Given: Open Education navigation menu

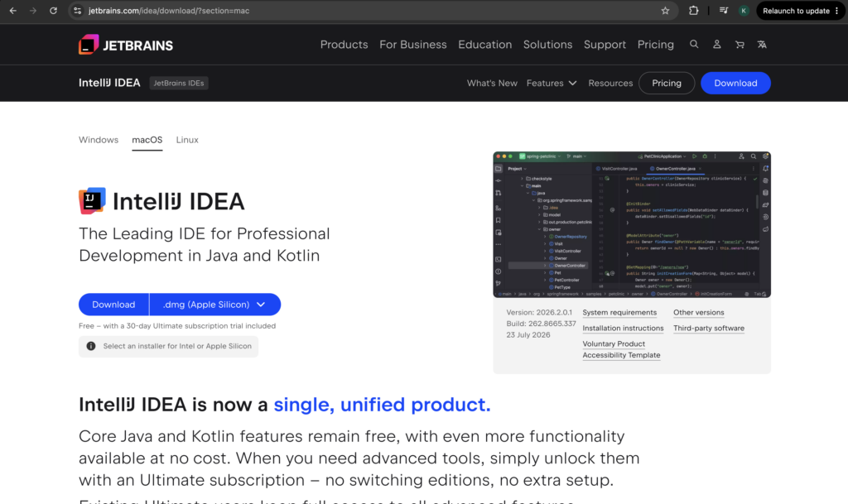Looking at the screenshot, I should [484, 45].
